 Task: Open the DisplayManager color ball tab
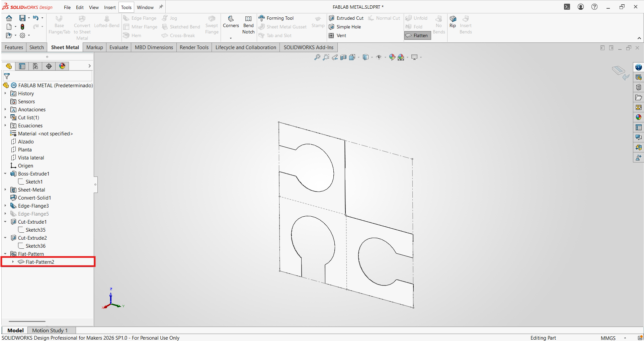tap(62, 66)
